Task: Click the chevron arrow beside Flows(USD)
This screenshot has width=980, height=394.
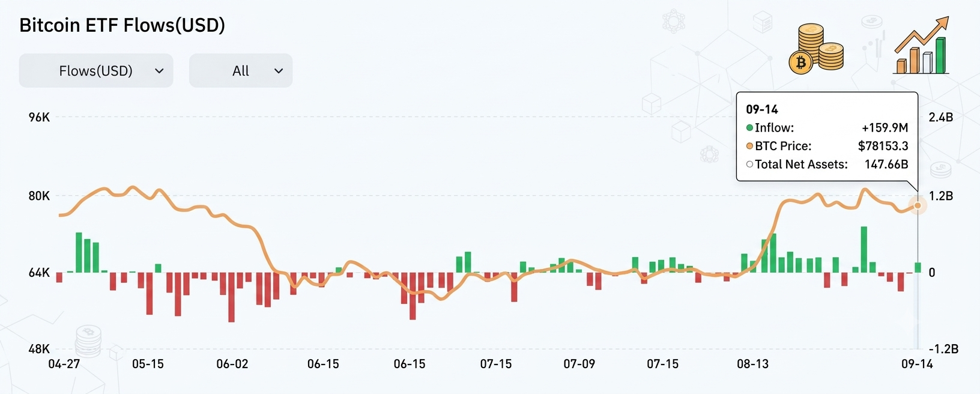Action: click(x=159, y=71)
